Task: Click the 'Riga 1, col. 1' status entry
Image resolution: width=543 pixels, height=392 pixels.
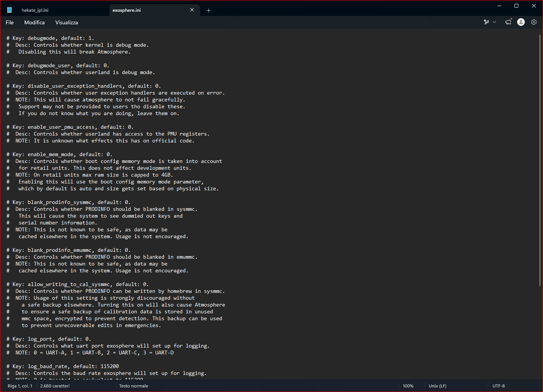Action: click(20, 386)
